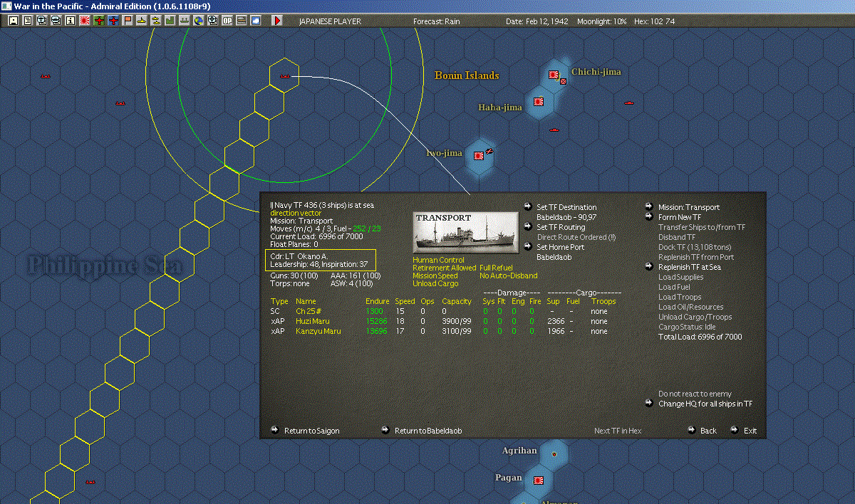Click the information 'i' toolbar icon
Image resolution: width=855 pixels, height=504 pixels.
click(x=70, y=21)
